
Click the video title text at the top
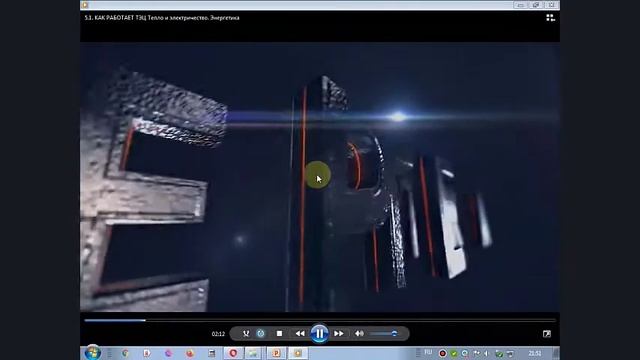coord(162,18)
